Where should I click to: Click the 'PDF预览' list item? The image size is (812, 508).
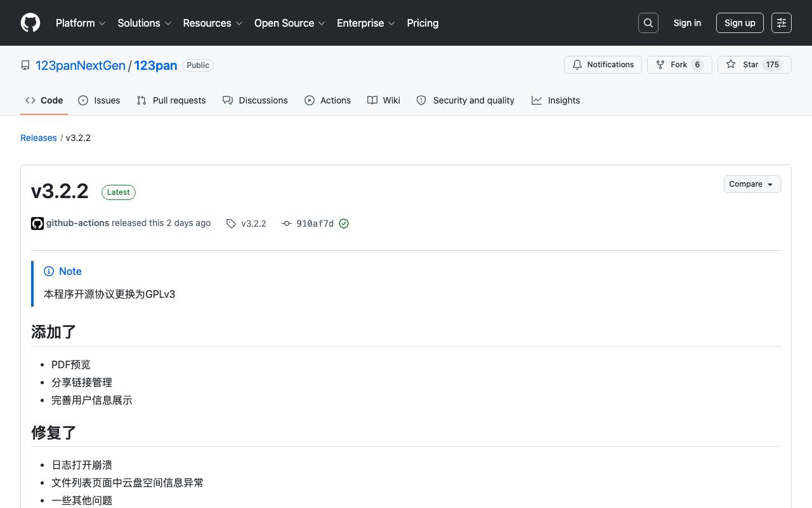pos(71,364)
